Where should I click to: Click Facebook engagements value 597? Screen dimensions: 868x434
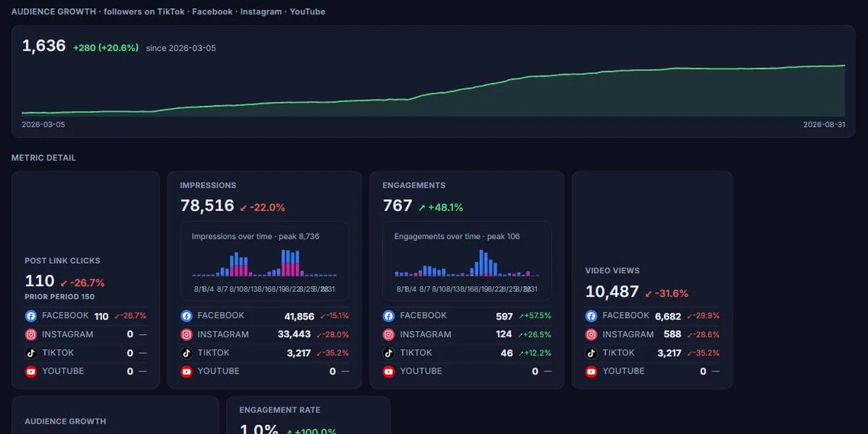[504, 316]
